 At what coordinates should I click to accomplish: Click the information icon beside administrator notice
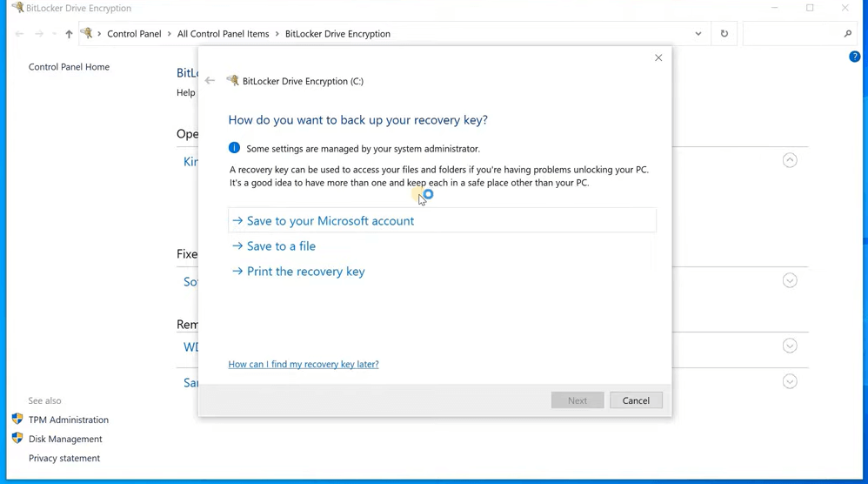point(234,148)
